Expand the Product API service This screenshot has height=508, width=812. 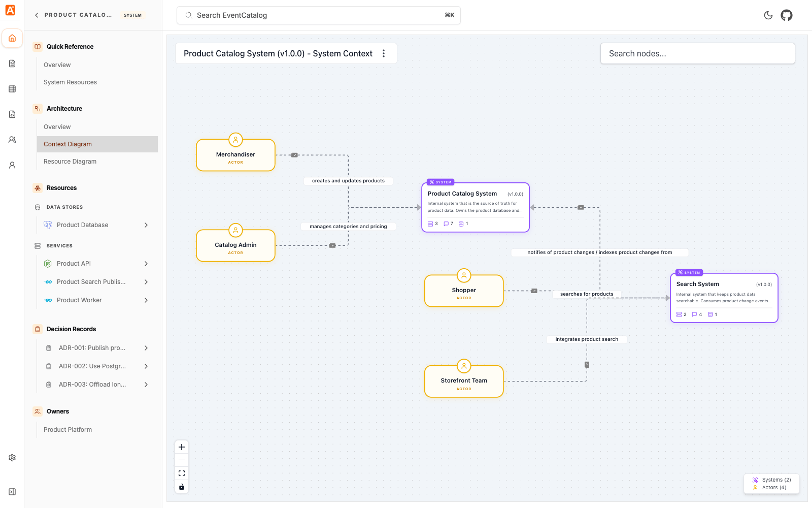coord(146,264)
